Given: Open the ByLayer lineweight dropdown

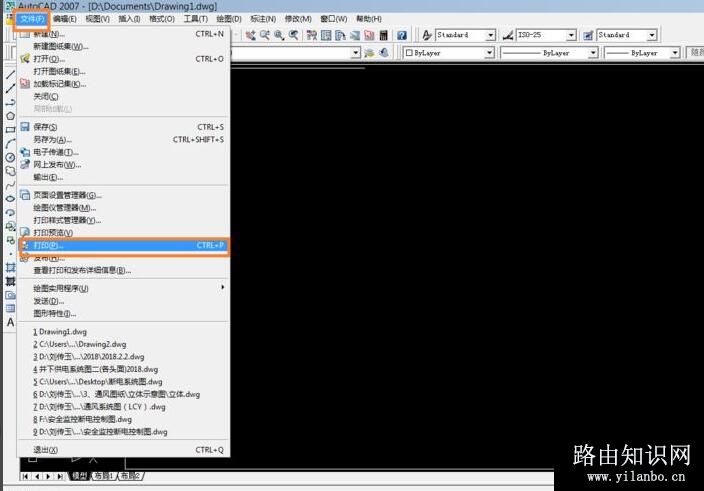Looking at the screenshot, I should 675,53.
